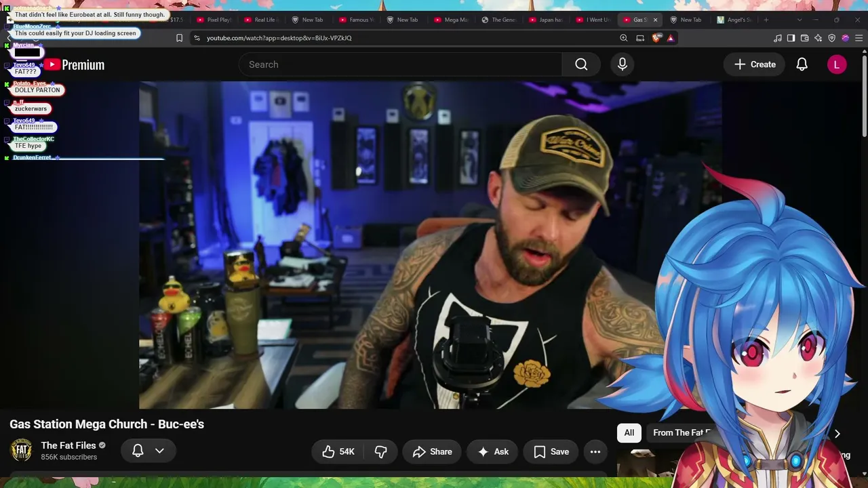Switch to the Mega Ma tab
Image resolution: width=868 pixels, height=488 pixels.
tap(451, 20)
